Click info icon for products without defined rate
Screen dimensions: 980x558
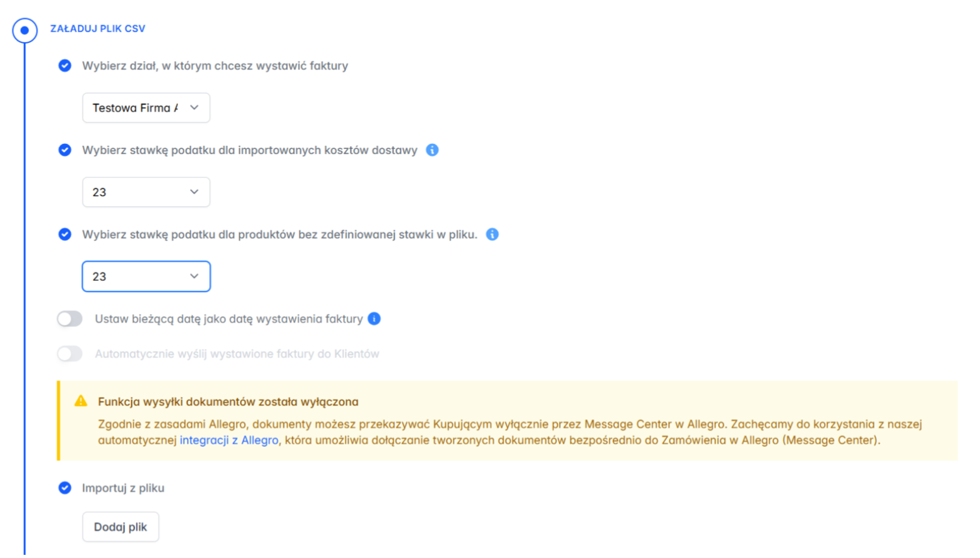pos(493,234)
